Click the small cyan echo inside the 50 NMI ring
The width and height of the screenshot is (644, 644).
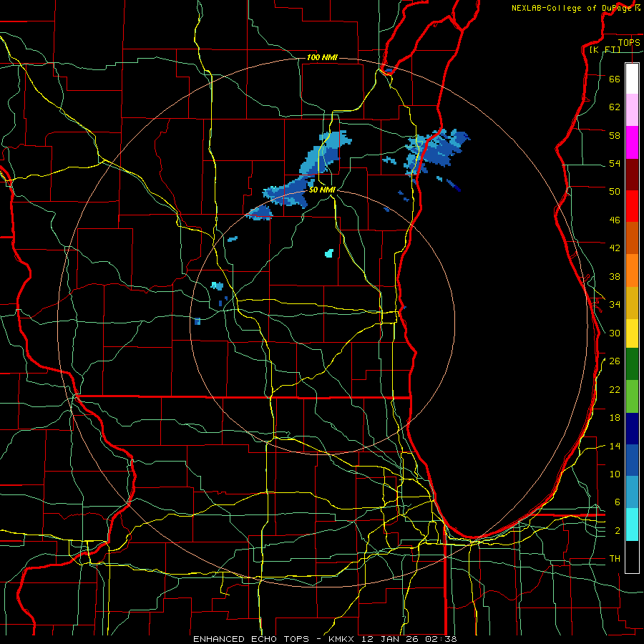[x=329, y=253]
